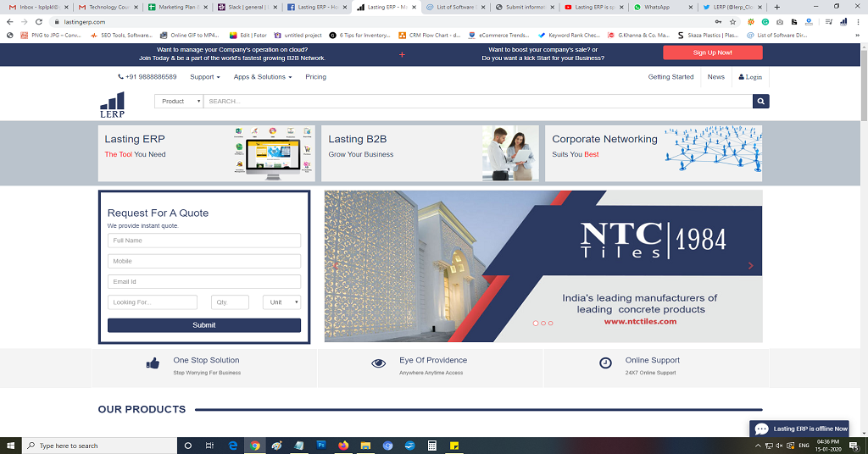Click the LERP logo

tap(112, 105)
